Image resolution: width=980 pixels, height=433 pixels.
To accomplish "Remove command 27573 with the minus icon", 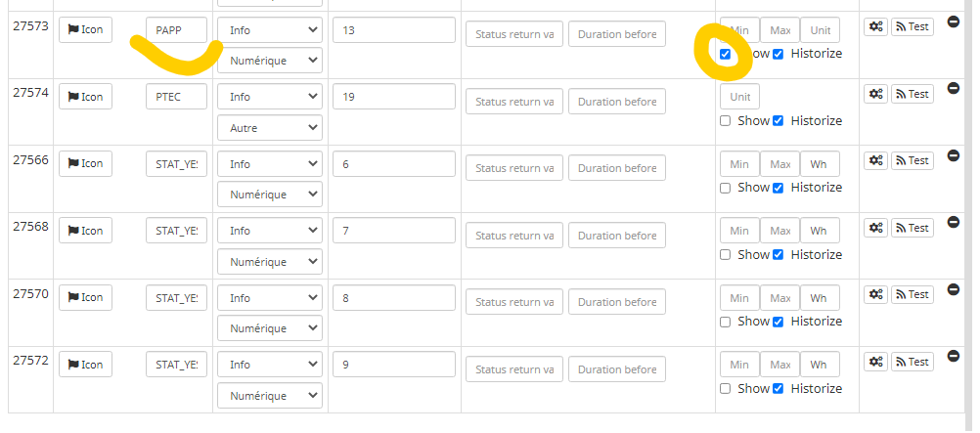I will click(954, 21).
